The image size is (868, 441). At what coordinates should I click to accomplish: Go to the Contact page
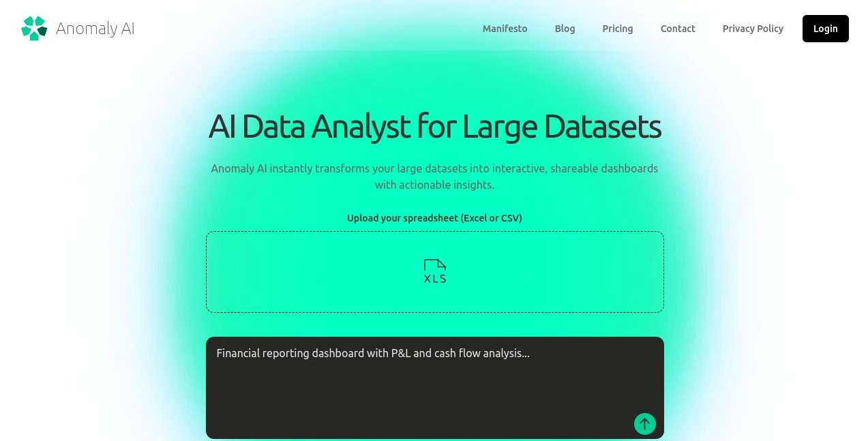(x=677, y=29)
